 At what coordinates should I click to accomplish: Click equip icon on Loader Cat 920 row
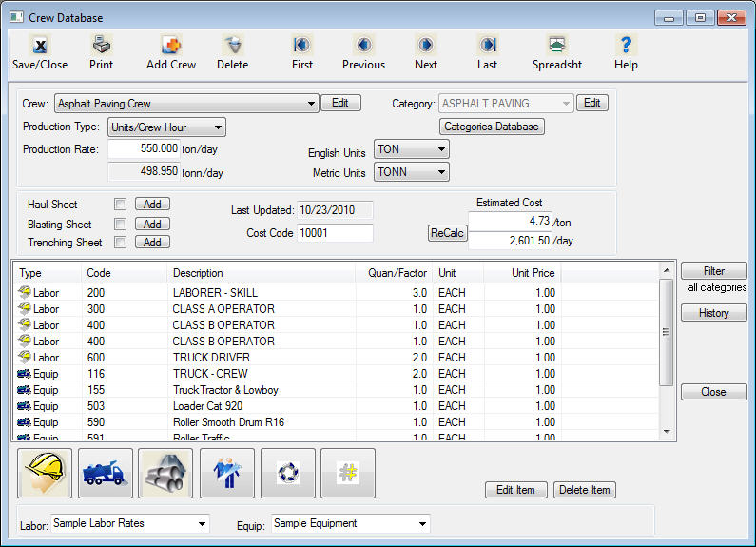(24, 405)
